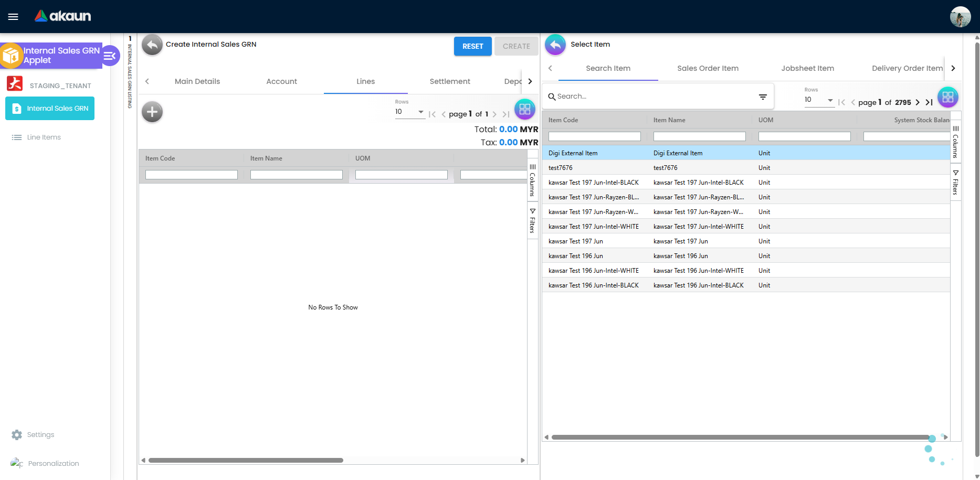980x480 pixels.
Task: Switch to Delivery Order Item tab
Action: pos(907,68)
